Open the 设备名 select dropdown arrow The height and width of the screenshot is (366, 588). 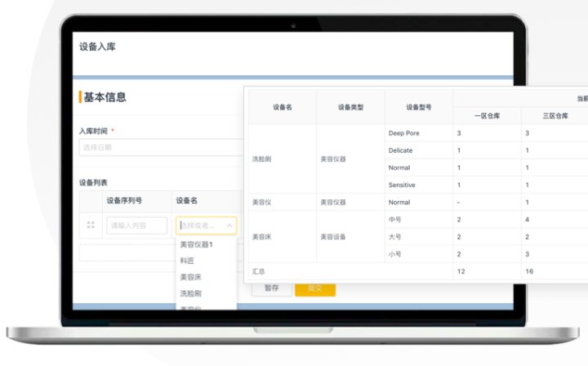(229, 225)
